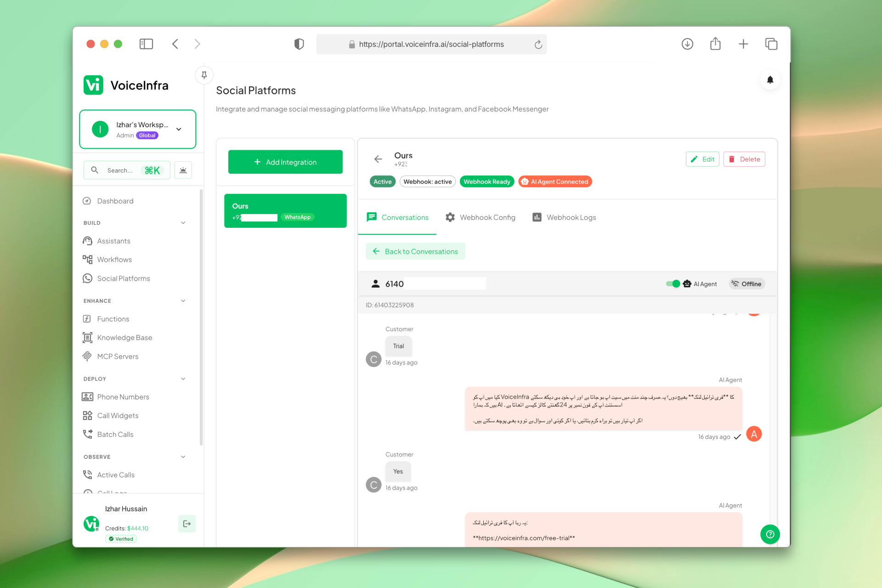Click the customer 'Trial' message bubble

click(399, 346)
